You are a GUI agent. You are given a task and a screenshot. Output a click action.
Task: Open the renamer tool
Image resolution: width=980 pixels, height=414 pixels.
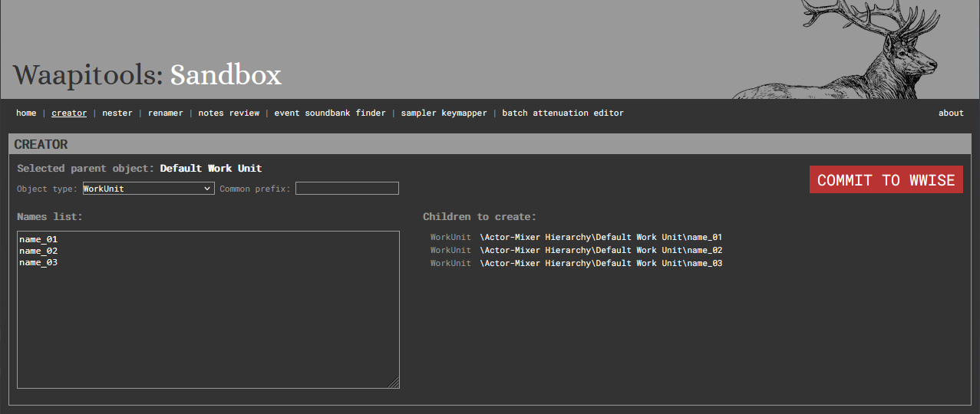coord(165,113)
